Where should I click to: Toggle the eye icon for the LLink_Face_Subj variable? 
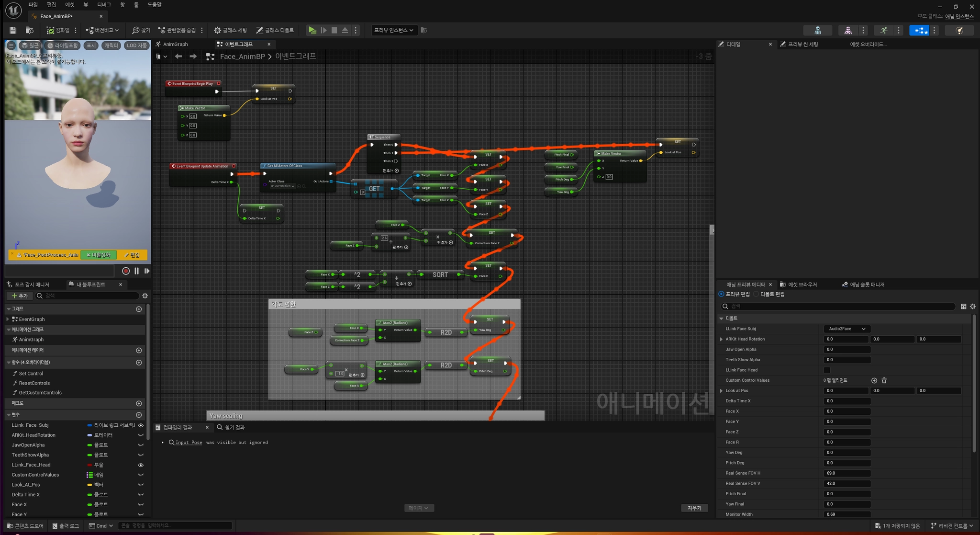coord(141,425)
